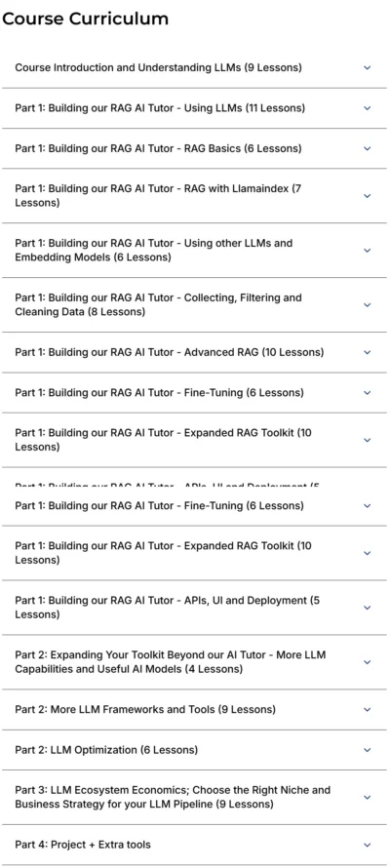Expand chevron for Part 3: LLM Ecosystem Economics
This screenshot has height=868, width=390.
click(367, 798)
